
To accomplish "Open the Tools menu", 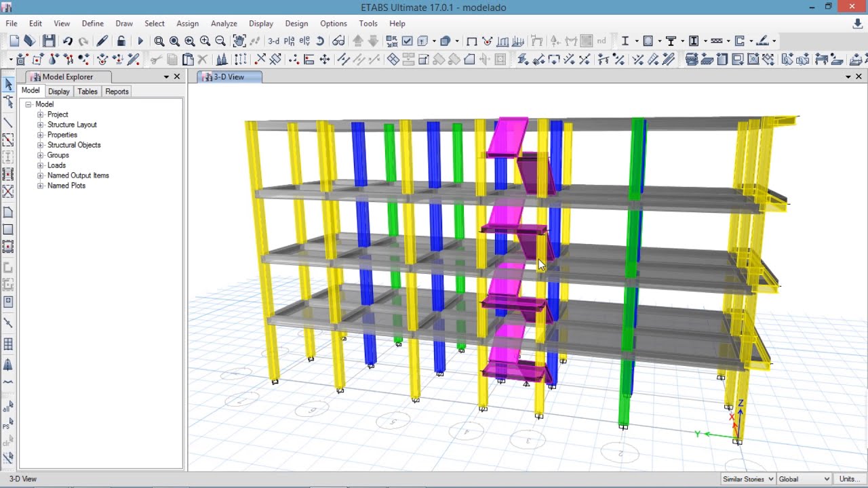I will (368, 23).
